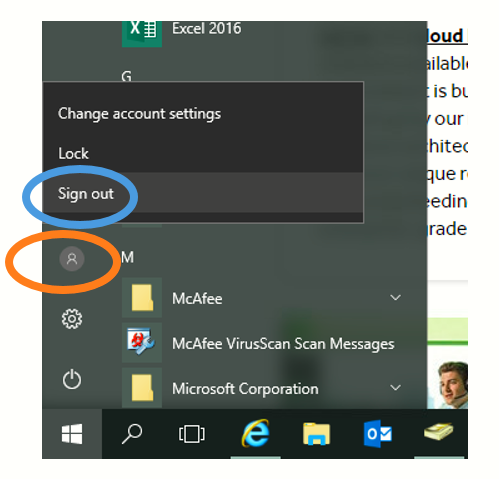Screen dimensions: 499x479
Task: Open the yellow scanner app on taskbar
Action: [439, 431]
